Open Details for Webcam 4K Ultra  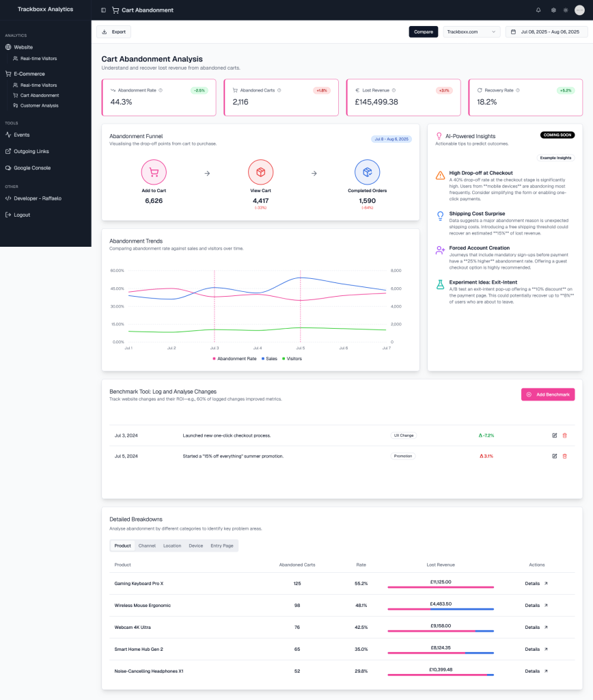536,627
